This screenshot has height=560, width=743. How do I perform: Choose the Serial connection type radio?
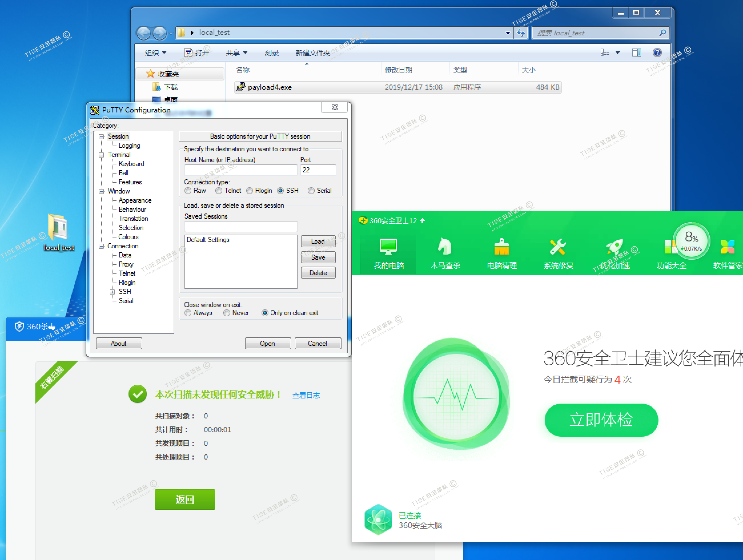(311, 191)
